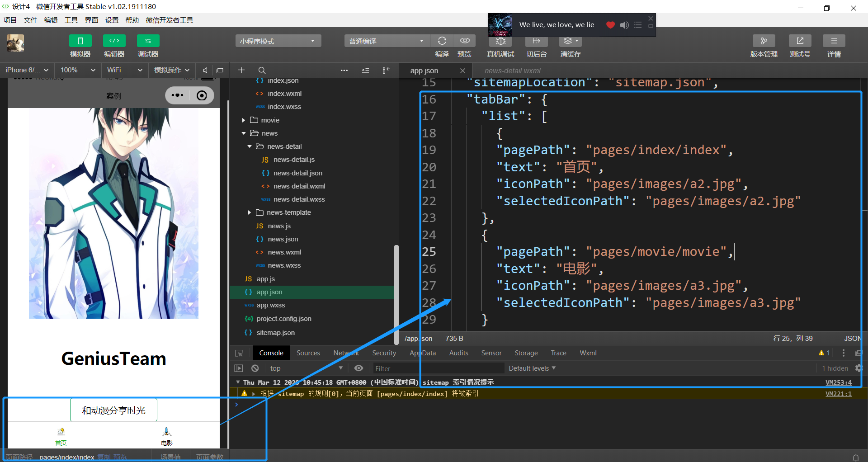This screenshot has height=462, width=868.
Task: Open the 项目 menu
Action: click(x=10, y=20)
